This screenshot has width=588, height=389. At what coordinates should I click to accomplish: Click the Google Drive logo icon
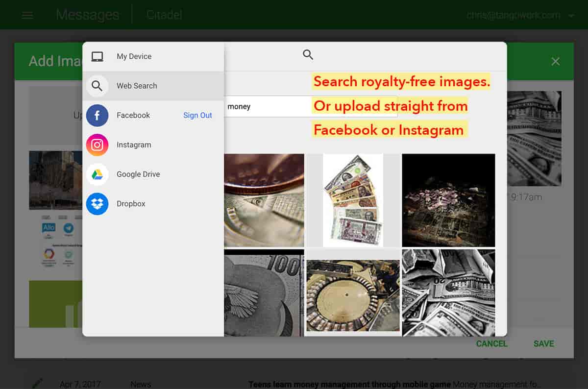tap(97, 174)
